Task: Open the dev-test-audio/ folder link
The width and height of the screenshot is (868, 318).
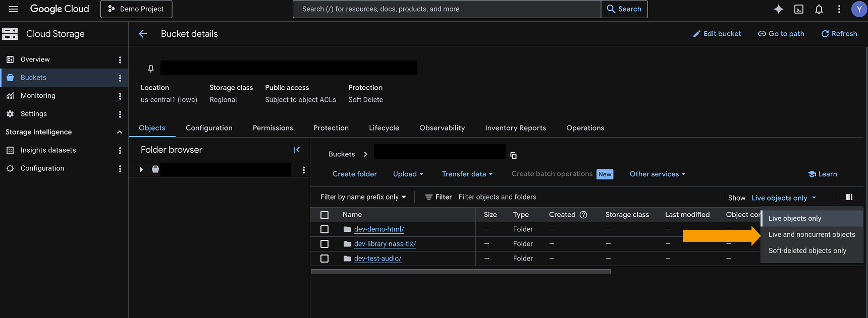Action: (378, 259)
